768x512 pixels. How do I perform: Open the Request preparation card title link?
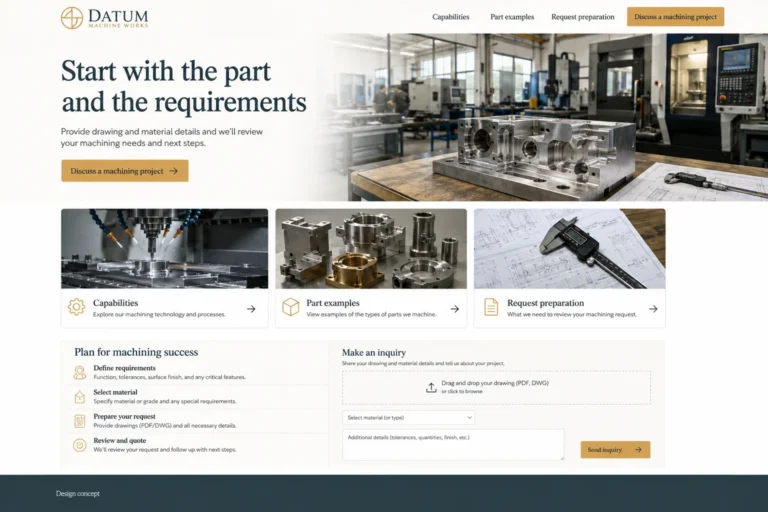[546, 303]
